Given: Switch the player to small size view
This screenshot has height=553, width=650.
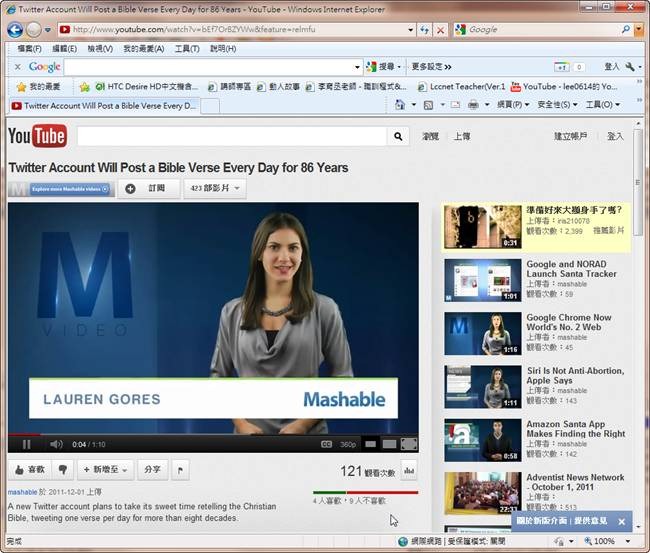Looking at the screenshot, I should 371,444.
